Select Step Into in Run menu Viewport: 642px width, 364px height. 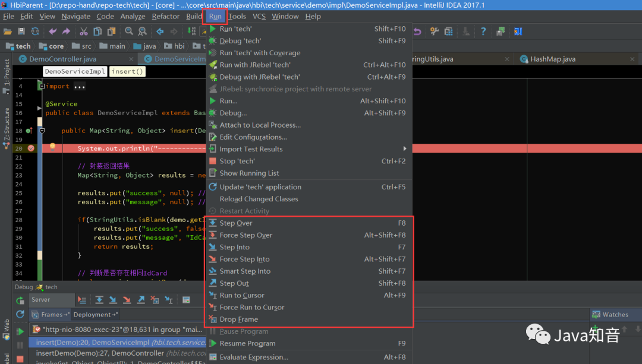tap(309, 247)
